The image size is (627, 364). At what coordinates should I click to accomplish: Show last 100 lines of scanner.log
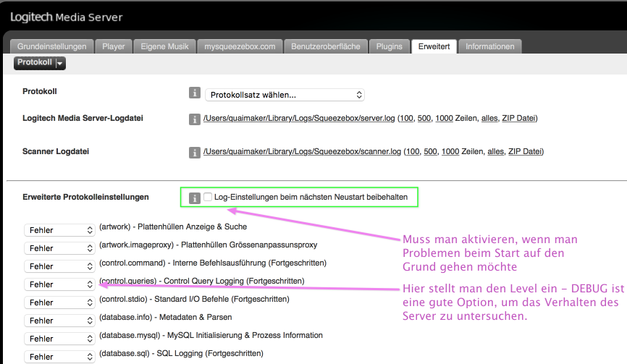tap(413, 151)
